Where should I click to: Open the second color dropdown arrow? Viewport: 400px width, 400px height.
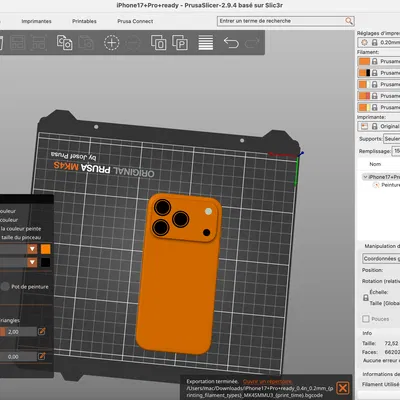[x=32, y=262]
